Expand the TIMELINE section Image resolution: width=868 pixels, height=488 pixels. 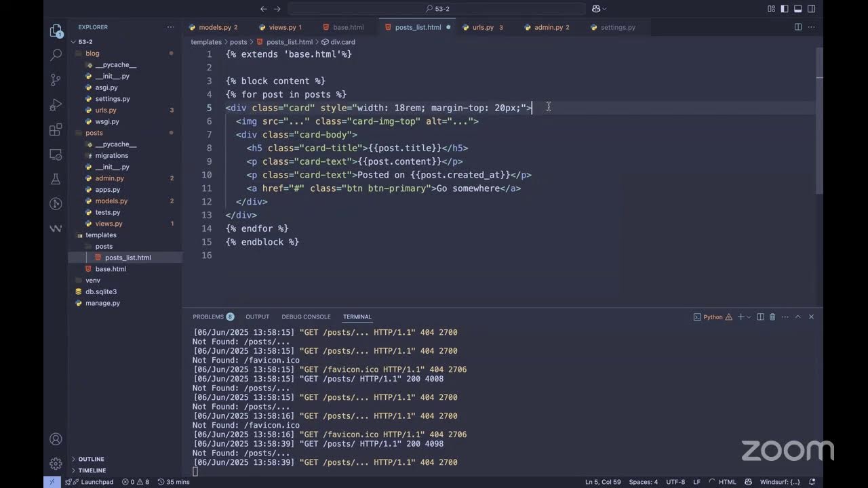pyautogui.click(x=92, y=470)
